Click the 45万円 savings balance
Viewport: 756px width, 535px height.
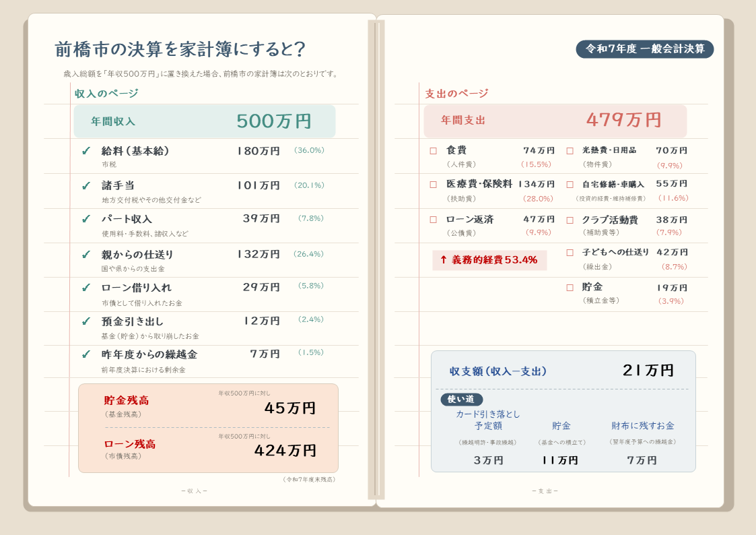click(x=289, y=408)
